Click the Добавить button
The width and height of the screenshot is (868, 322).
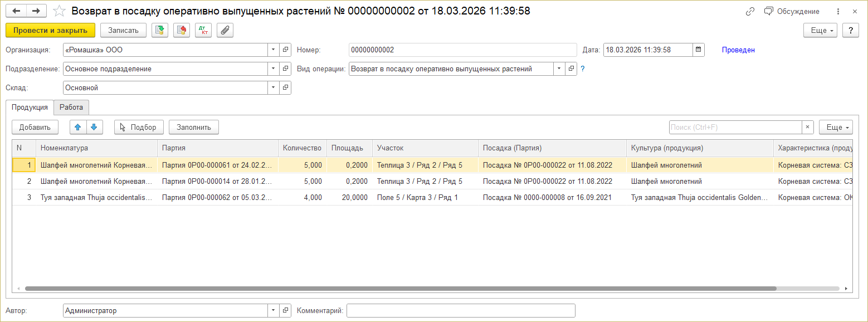tap(35, 128)
